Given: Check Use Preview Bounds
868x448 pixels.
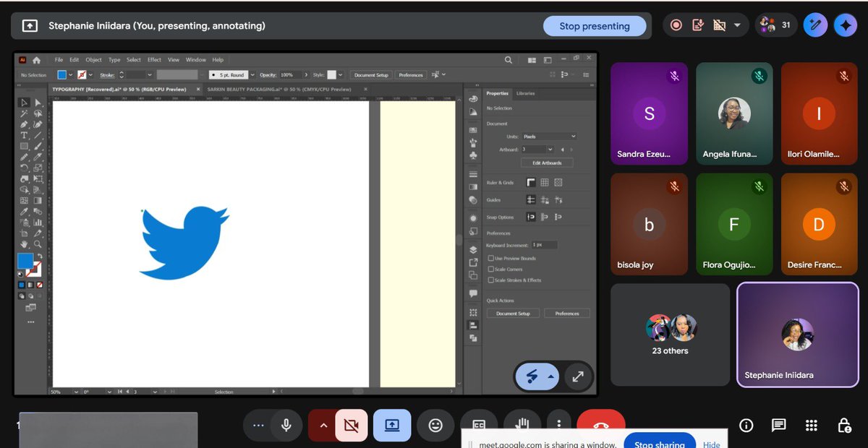Looking at the screenshot, I should click(x=491, y=258).
